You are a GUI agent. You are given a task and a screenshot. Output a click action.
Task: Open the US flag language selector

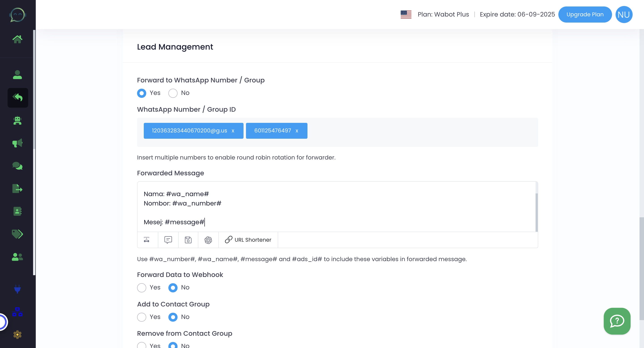click(x=406, y=15)
